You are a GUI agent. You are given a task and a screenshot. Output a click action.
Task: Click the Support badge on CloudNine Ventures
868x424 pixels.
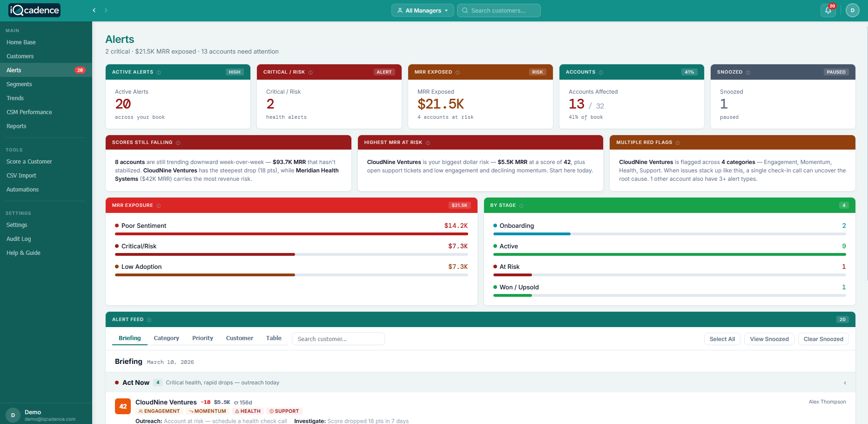pyautogui.click(x=284, y=411)
